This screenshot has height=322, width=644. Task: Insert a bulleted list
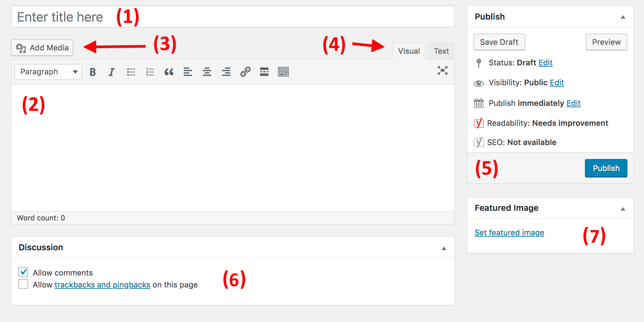131,71
